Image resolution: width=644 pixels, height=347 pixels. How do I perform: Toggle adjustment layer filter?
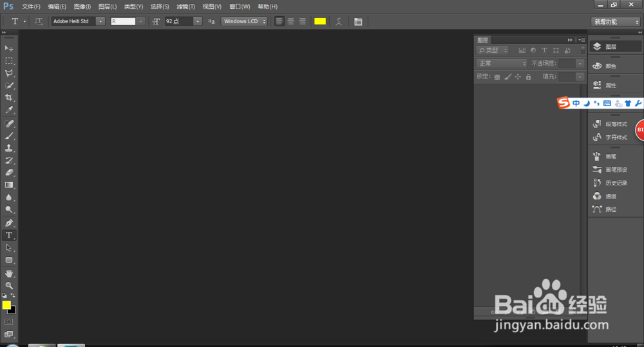pos(533,50)
